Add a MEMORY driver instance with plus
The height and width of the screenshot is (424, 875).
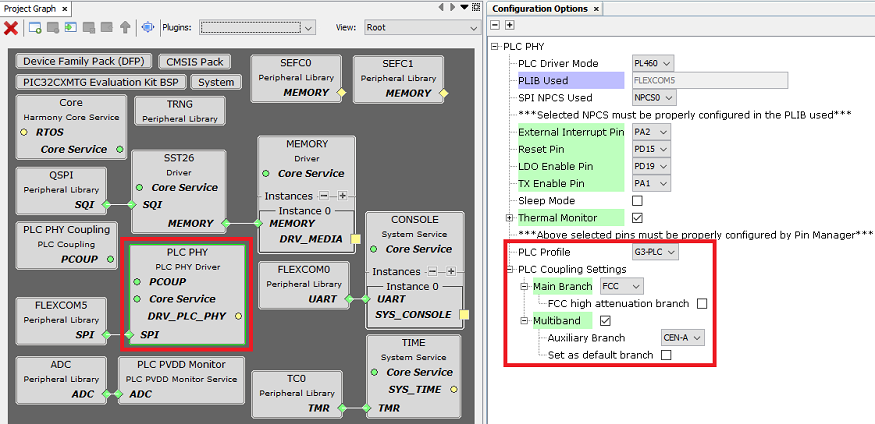pyautogui.click(x=341, y=196)
